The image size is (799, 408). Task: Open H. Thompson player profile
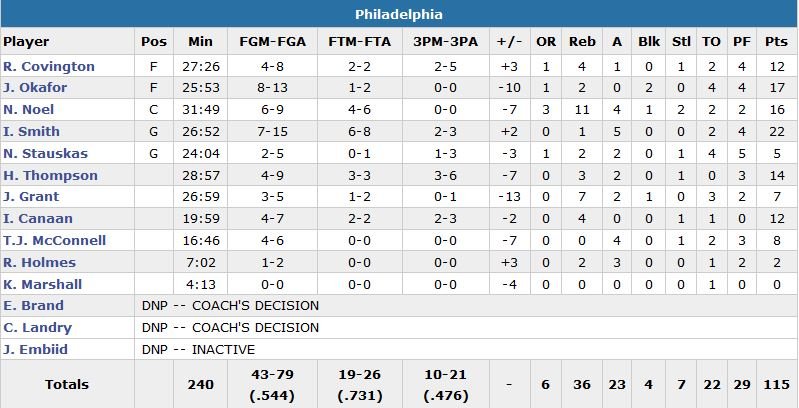tap(51, 176)
